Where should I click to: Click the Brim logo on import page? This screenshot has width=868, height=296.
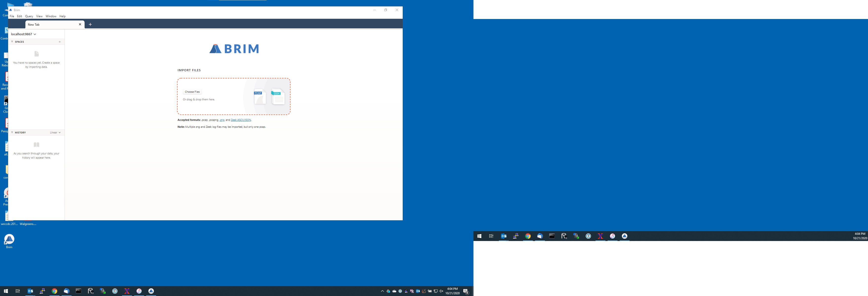pos(234,49)
